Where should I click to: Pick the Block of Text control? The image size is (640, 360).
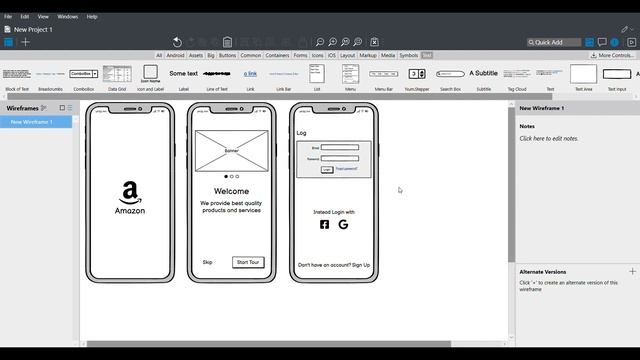point(17,77)
